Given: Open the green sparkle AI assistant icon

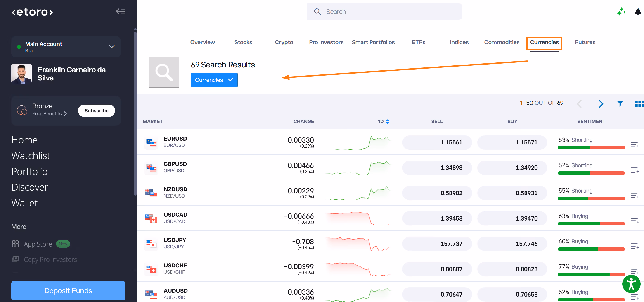Looking at the screenshot, I should pyautogui.click(x=621, y=12).
